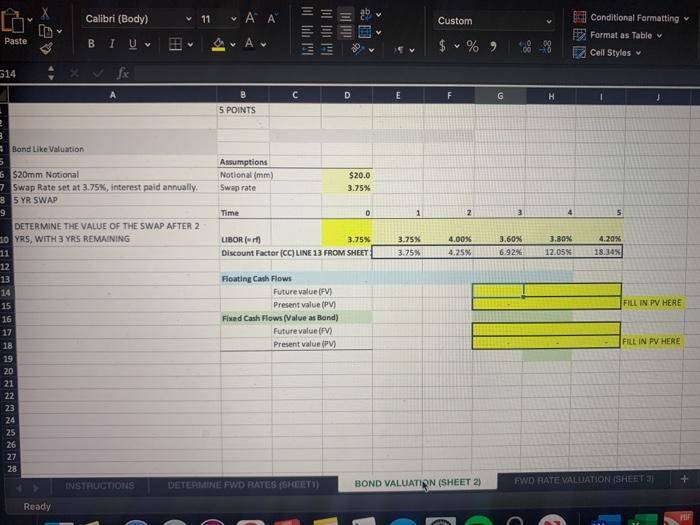This screenshot has height=525, width=700.
Task: Open Insert Function fx button
Action: point(122,73)
